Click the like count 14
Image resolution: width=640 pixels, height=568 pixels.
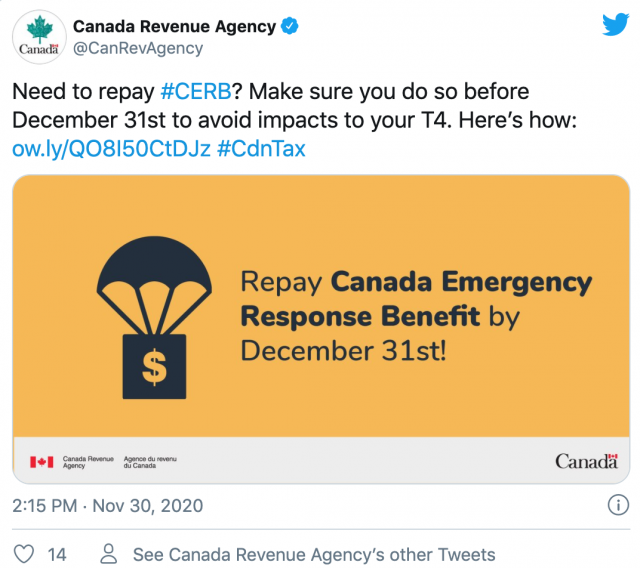pos(57,555)
